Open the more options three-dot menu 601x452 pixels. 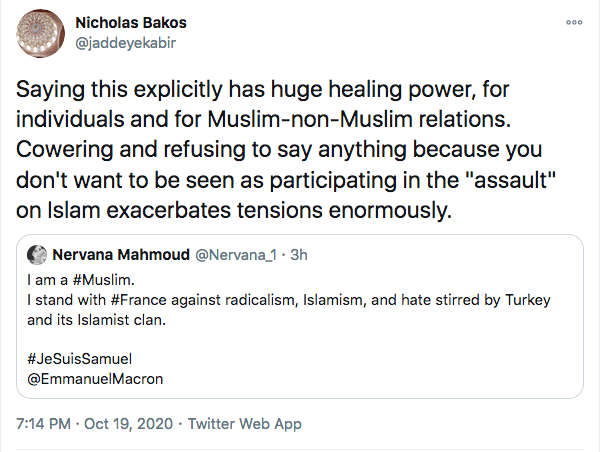(573, 22)
